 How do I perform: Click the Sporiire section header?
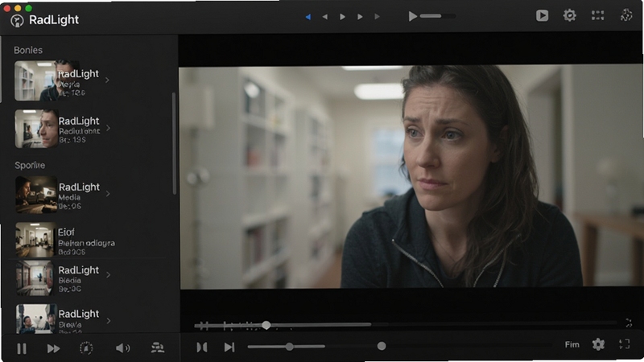point(30,166)
